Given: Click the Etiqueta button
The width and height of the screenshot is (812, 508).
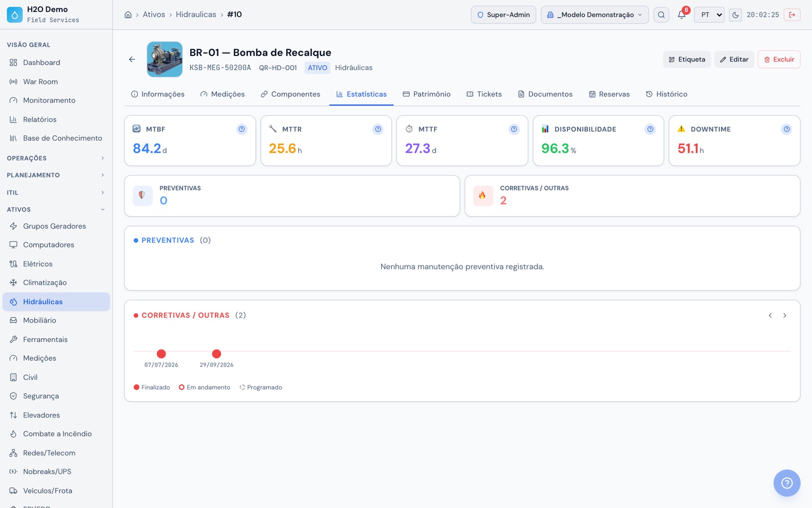Looking at the screenshot, I should (687, 59).
